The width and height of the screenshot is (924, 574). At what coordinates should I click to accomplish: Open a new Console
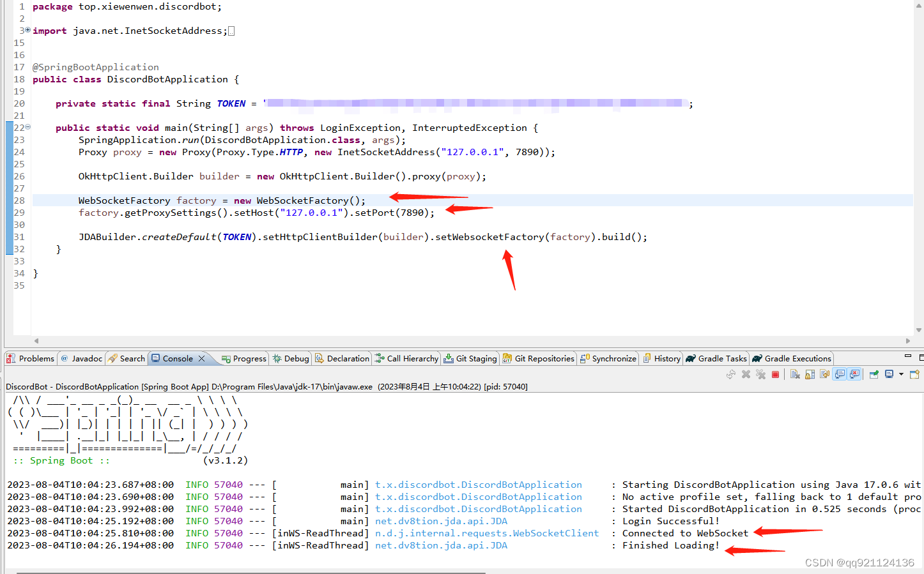[x=914, y=375]
